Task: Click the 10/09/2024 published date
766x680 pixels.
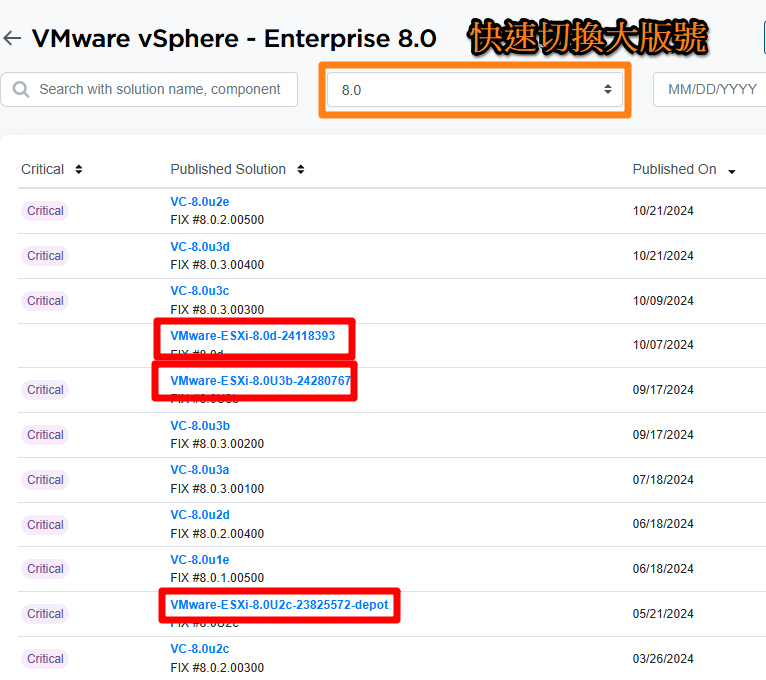Action: [663, 300]
